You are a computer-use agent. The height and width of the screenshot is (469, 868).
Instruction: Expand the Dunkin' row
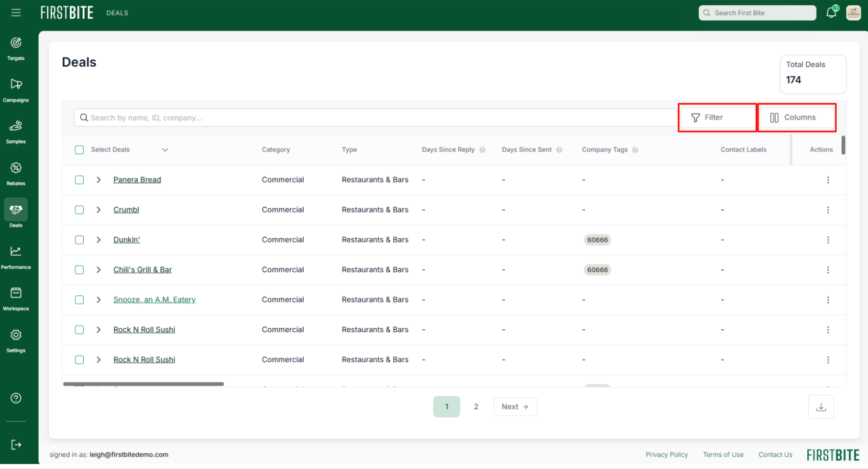coord(99,240)
